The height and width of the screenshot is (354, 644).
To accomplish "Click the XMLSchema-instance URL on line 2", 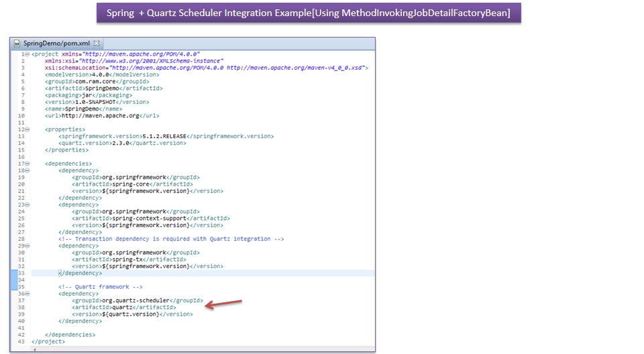I will (x=151, y=61).
